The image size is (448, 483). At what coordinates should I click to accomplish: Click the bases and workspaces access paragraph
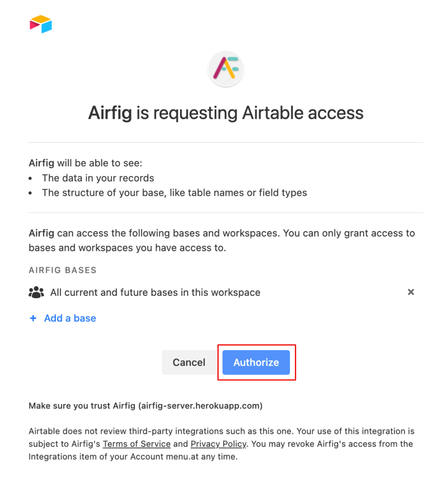coord(222,240)
